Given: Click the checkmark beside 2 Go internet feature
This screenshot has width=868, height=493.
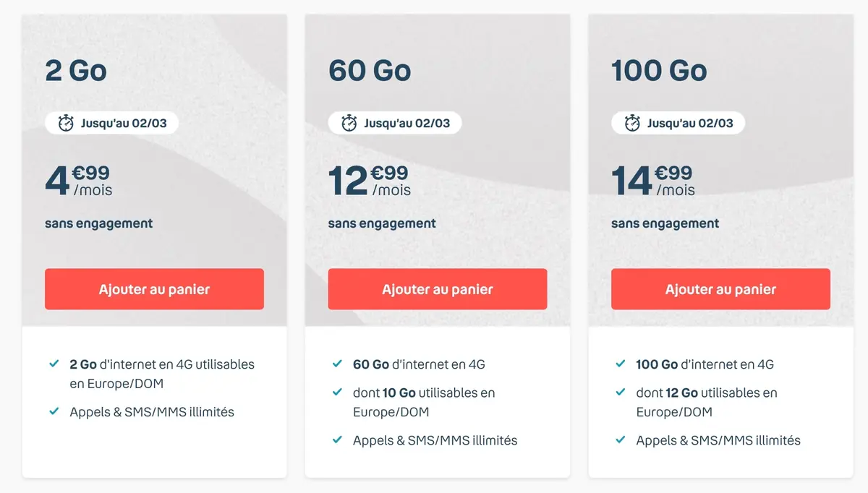Looking at the screenshot, I should 54,364.
